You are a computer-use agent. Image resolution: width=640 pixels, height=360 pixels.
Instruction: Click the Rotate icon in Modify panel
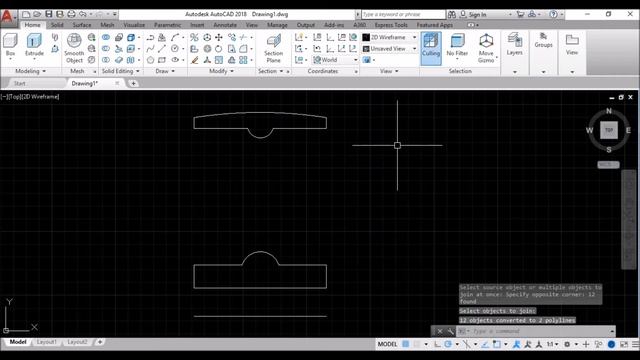(x=219, y=49)
